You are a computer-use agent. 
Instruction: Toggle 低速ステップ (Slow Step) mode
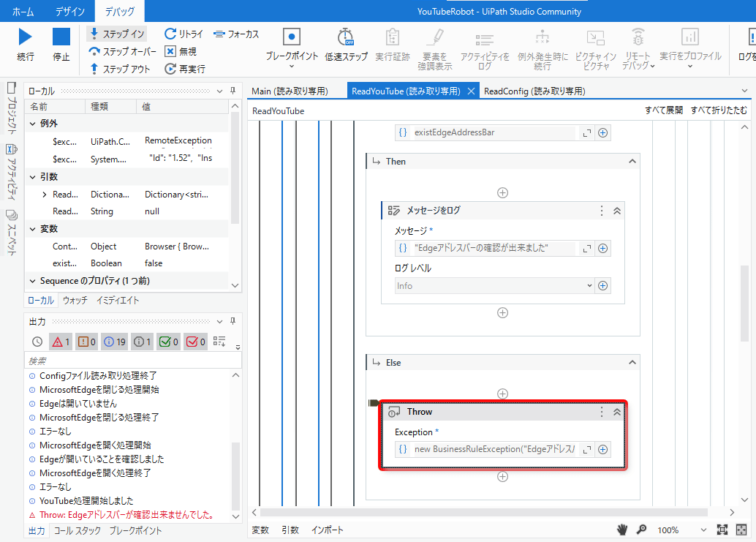pos(346,45)
